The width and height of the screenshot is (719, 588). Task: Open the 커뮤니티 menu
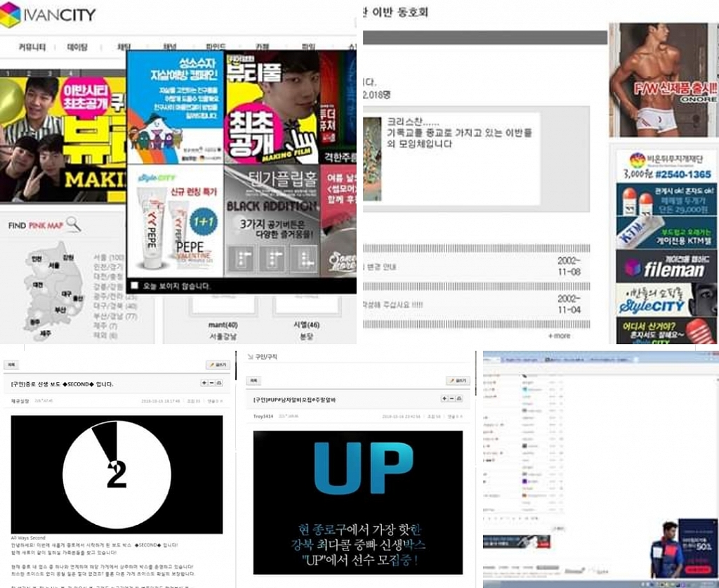point(32,47)
